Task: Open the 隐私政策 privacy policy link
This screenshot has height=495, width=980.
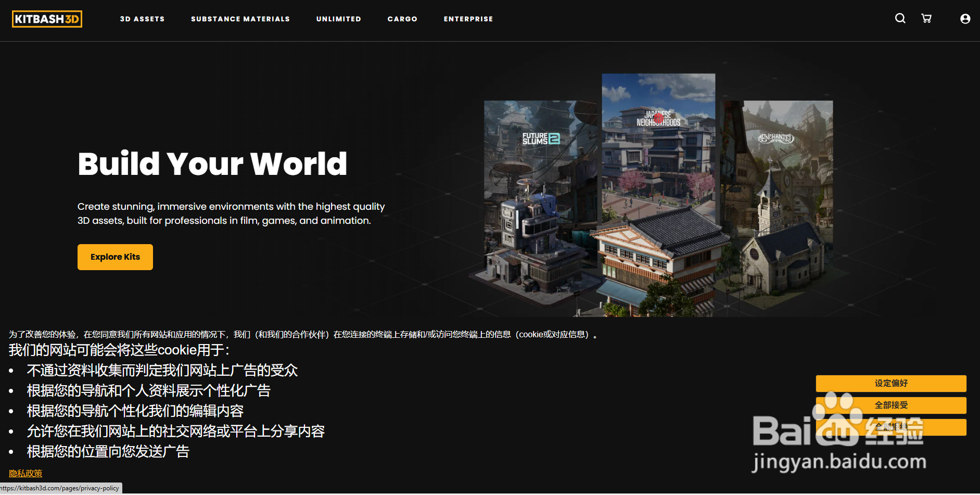Action: (x=25, y=473)
